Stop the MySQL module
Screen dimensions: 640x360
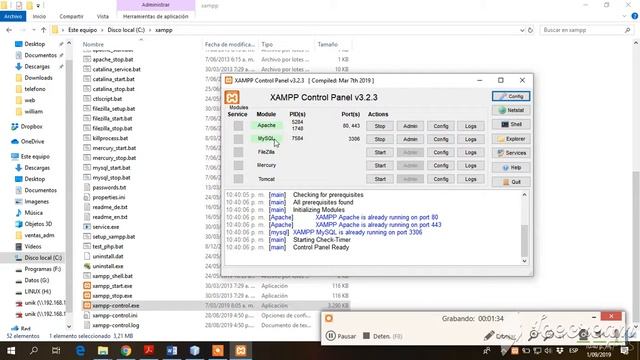(380, 139)
